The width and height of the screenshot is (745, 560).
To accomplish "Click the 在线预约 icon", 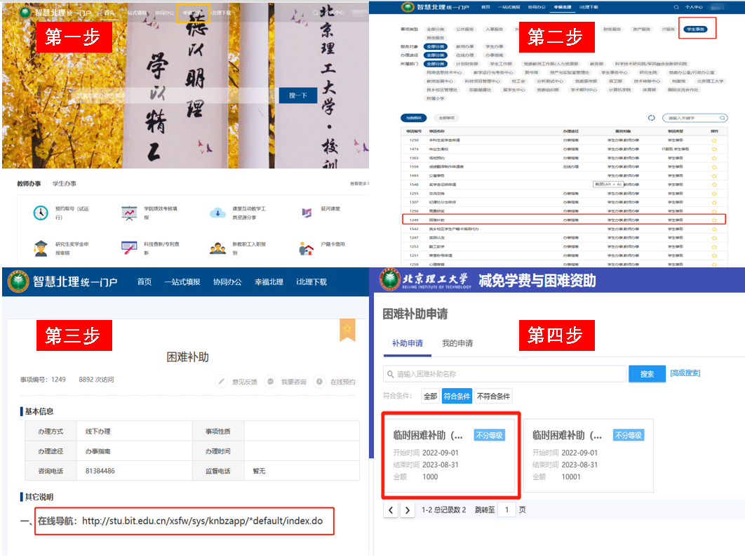I will pos(319,381).
